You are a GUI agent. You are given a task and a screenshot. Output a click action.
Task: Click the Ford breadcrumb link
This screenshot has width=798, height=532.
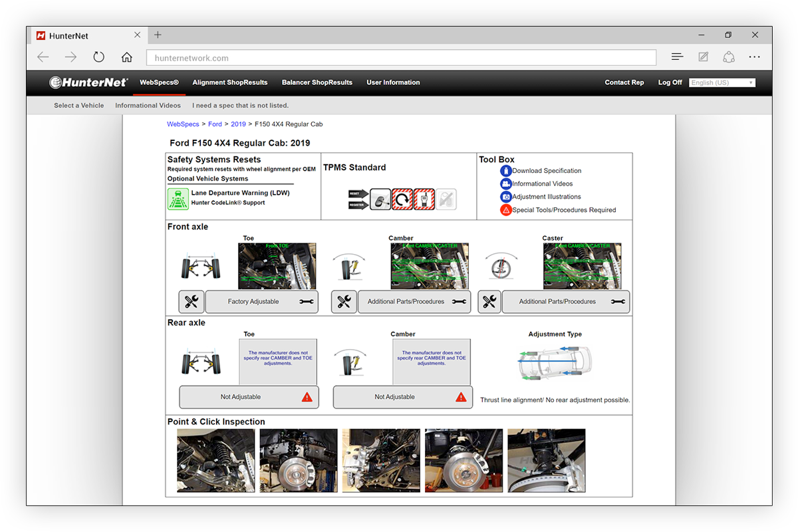click(215, 124)
